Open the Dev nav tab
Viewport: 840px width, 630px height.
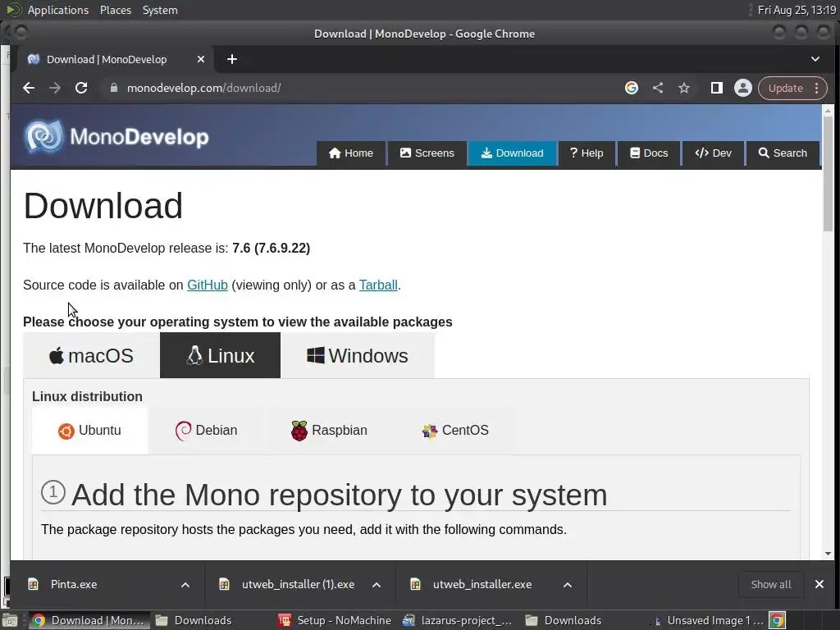[x=713, y=153]
